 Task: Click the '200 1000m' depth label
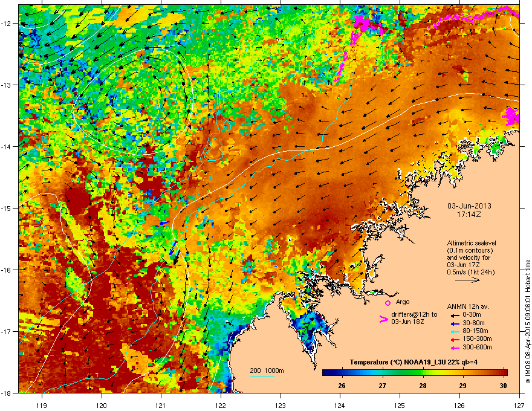[x=267, y=371]
